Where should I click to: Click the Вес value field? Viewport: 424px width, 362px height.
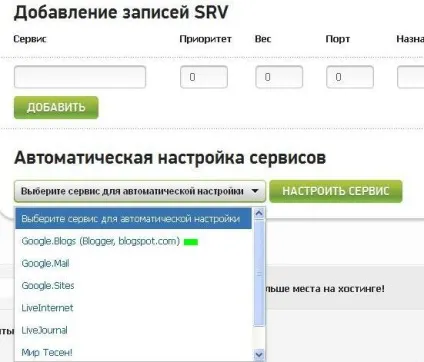coord(279,77)
